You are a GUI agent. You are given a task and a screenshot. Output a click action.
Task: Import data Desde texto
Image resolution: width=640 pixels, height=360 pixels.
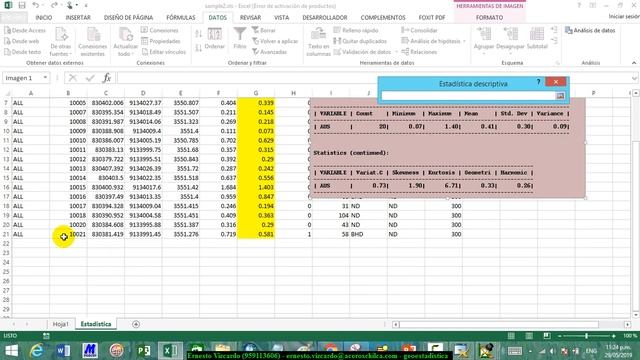point(22,52)
